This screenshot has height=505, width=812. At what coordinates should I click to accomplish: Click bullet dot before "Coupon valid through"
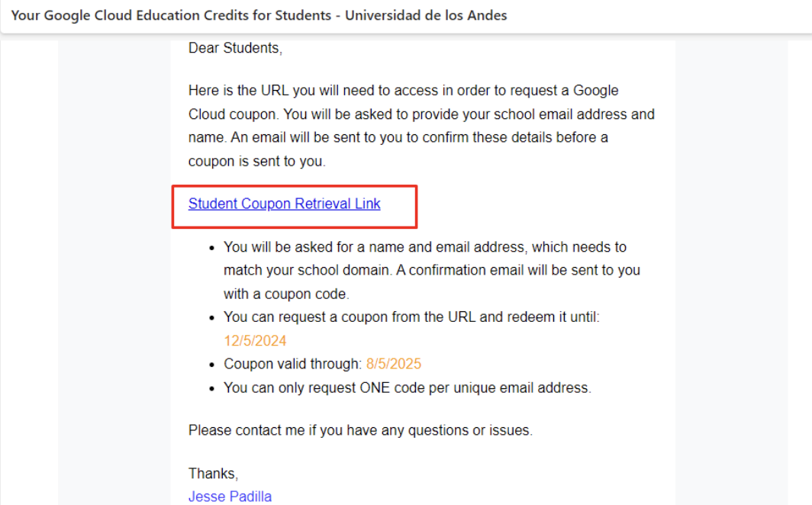(x=212, y=365)
